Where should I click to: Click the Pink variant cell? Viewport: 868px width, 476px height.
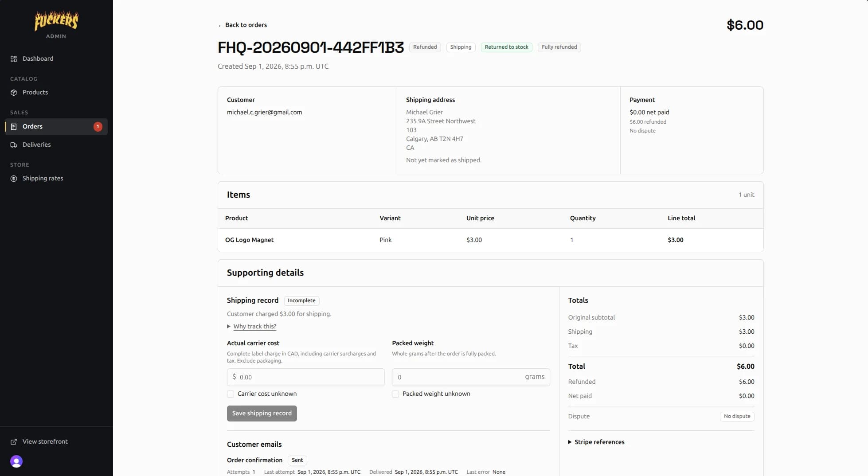385,240
